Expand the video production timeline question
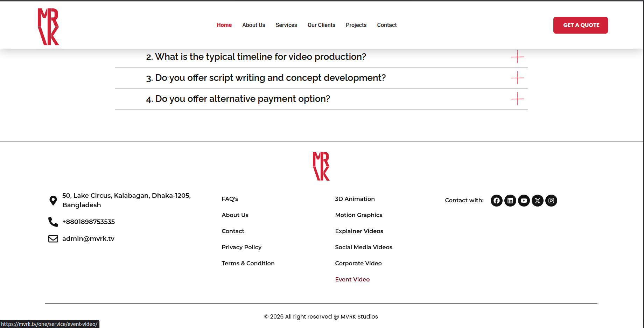 click(x=256, y=57)
